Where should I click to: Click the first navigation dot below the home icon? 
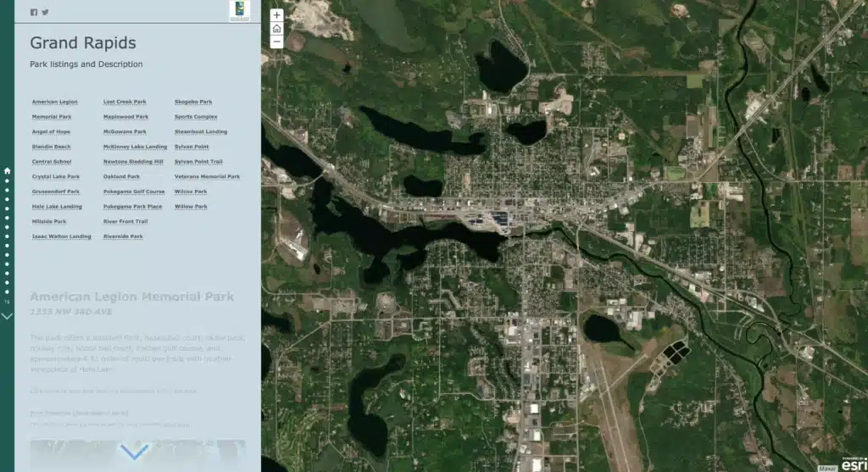(x=8, y=180)
